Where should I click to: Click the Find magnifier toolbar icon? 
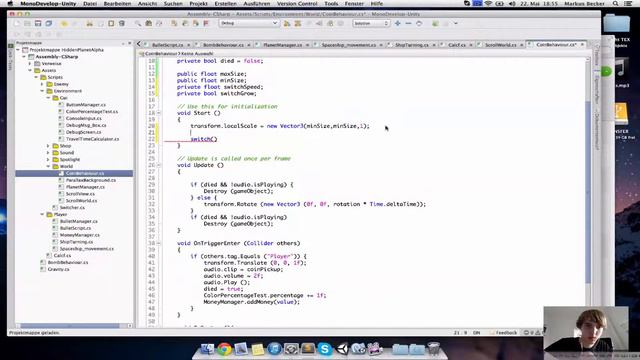click(138, 24)
